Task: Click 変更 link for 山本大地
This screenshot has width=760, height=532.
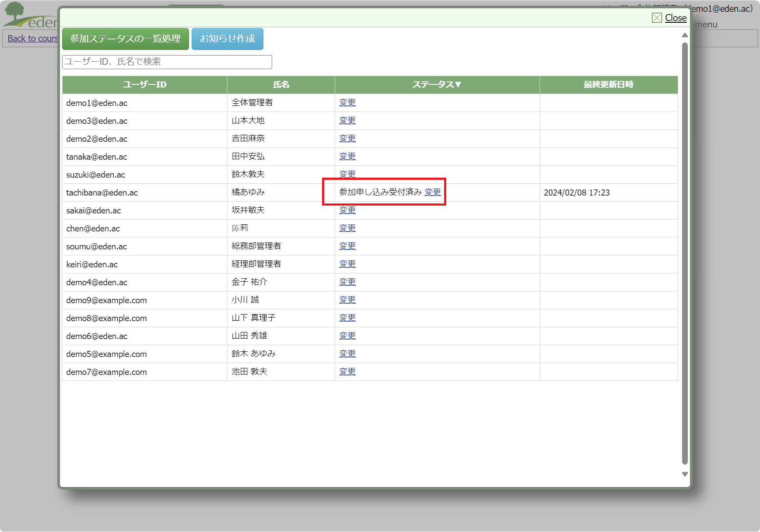Action: click(x=347, y=120)
